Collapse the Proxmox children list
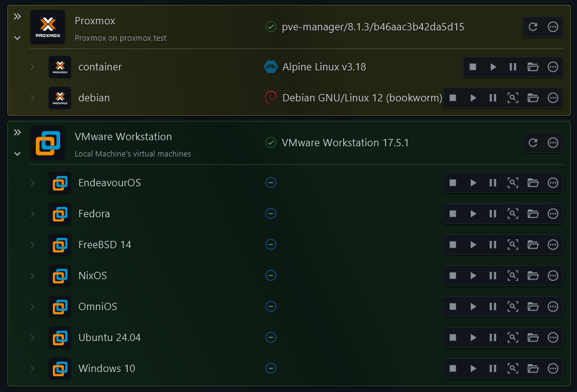The width and height of the screenshot is (577, 392). point(17,38)
